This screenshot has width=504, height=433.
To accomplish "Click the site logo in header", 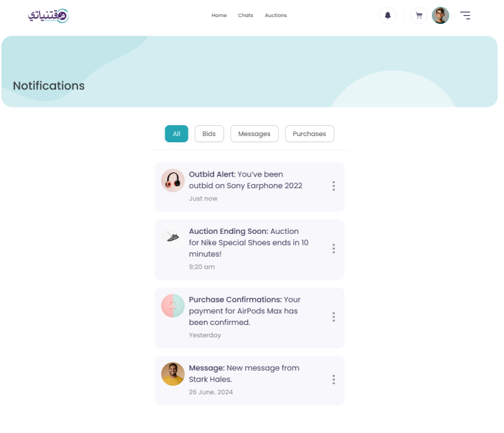I will pyautogui.click(x=48, y=16).
